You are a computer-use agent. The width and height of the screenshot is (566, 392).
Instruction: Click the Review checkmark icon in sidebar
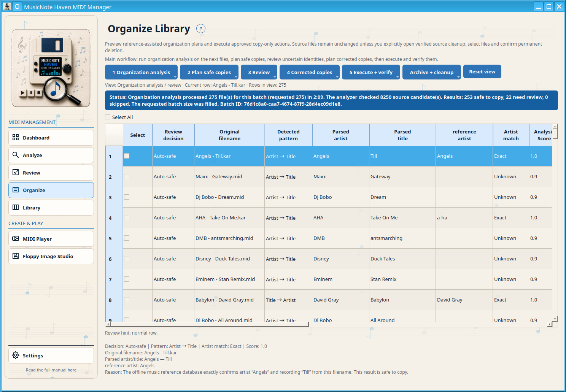click(16, 172)
